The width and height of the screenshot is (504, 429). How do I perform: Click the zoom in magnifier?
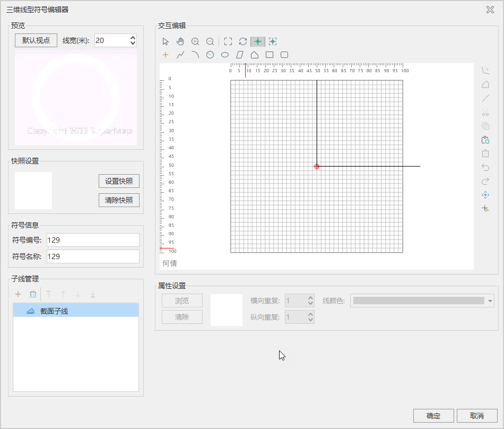click(195, 41)
